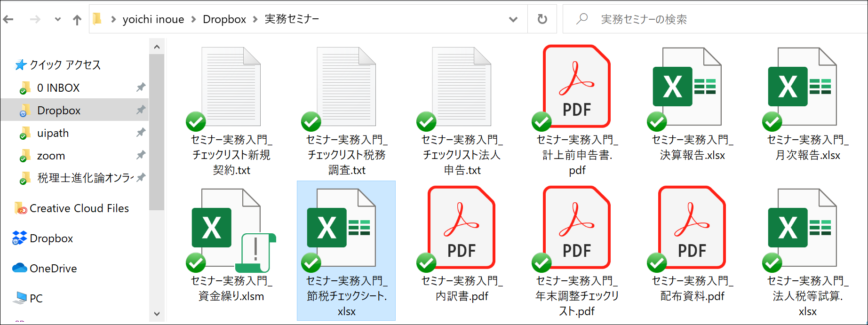This screenshot has width=868, height=325.
Task: Select チェックリスト税務調査.txt file icon
Action: point(346,87)
